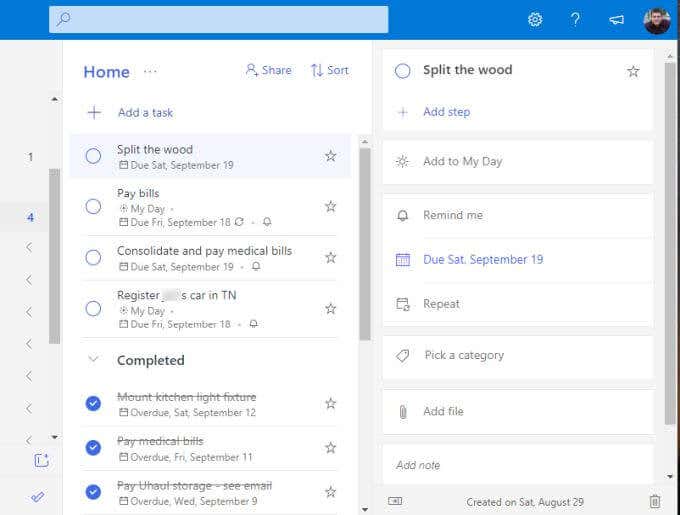
Task: Complete the Register car in TN task
Action: point(93,309)
